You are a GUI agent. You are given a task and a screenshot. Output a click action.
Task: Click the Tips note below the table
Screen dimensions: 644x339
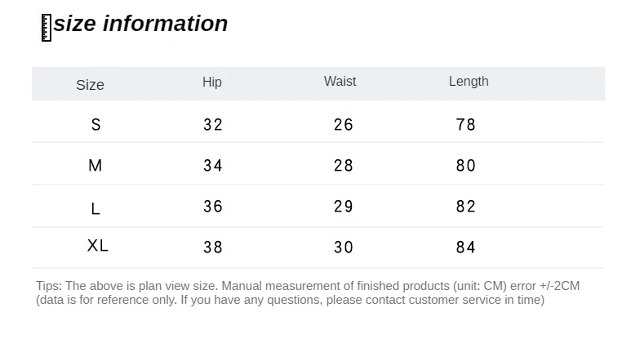pos(308,292)
